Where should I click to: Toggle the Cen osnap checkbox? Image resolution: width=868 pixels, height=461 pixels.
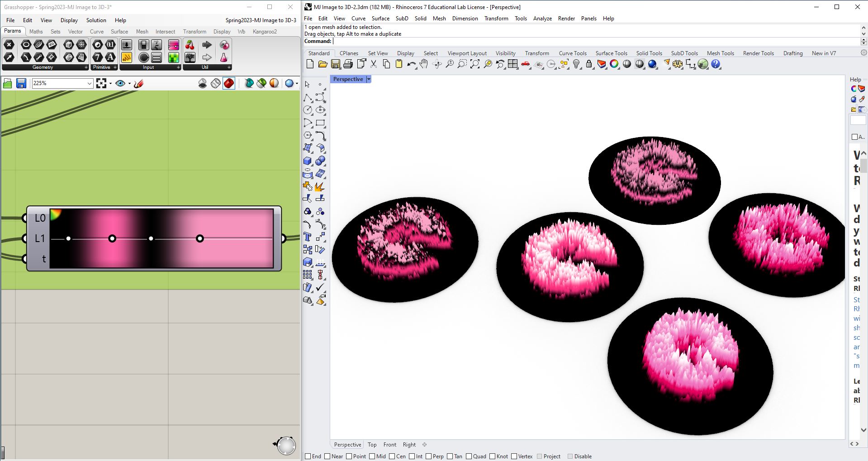click(x=392, y=456)
